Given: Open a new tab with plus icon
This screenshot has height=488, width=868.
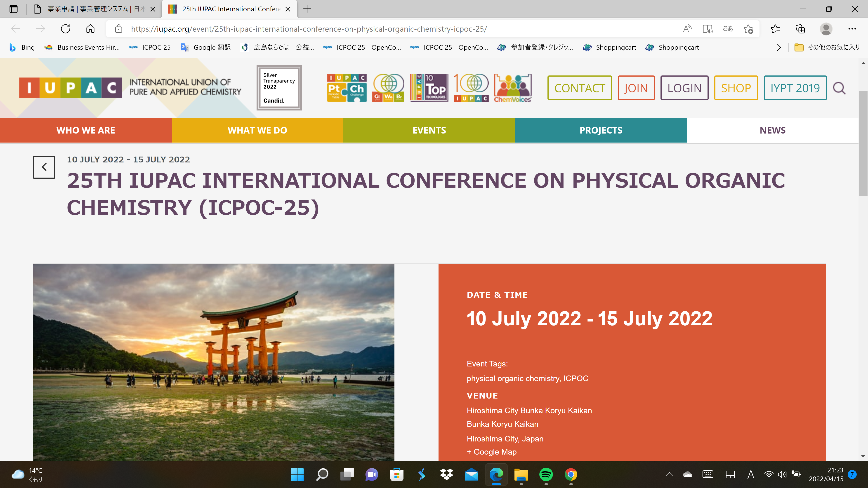Looking at the screenshot, I should [x=307, y=9].
